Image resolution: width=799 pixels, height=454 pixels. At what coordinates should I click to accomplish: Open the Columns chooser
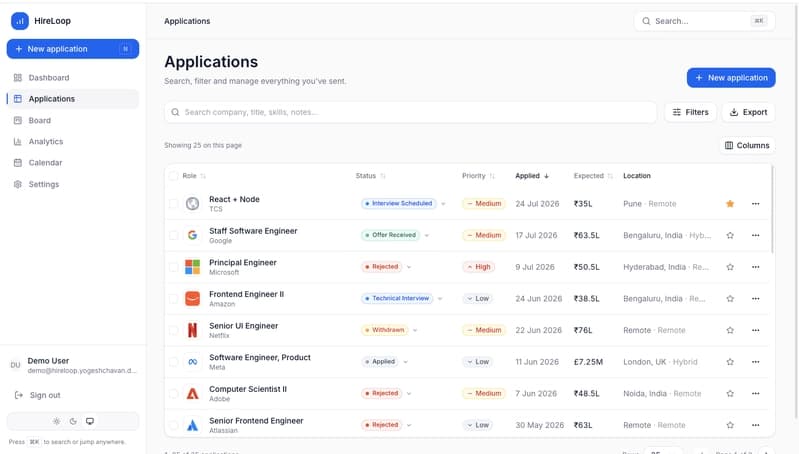(747, 145)
